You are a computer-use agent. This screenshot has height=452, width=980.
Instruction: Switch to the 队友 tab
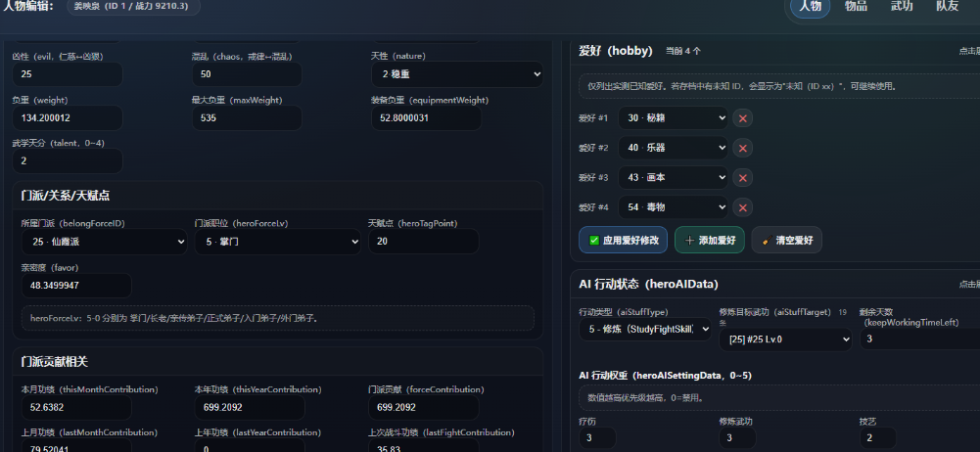click(x=948, y=6)
